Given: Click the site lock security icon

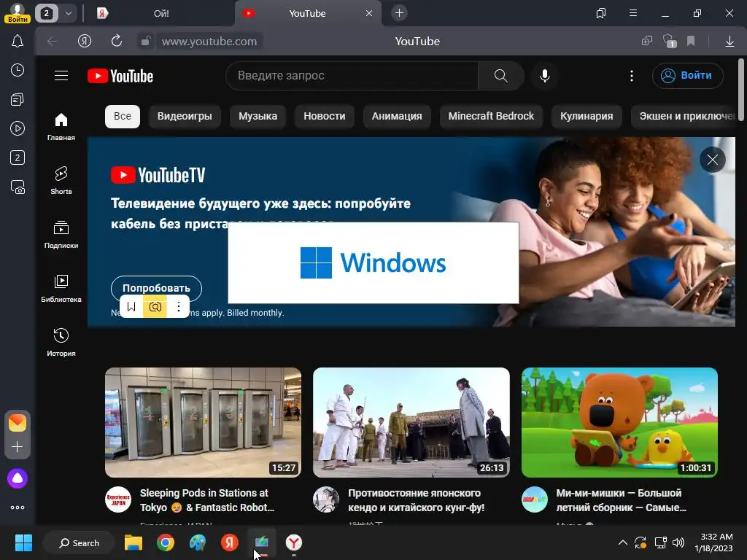Looking at the screenshot, I should (145, 41).
